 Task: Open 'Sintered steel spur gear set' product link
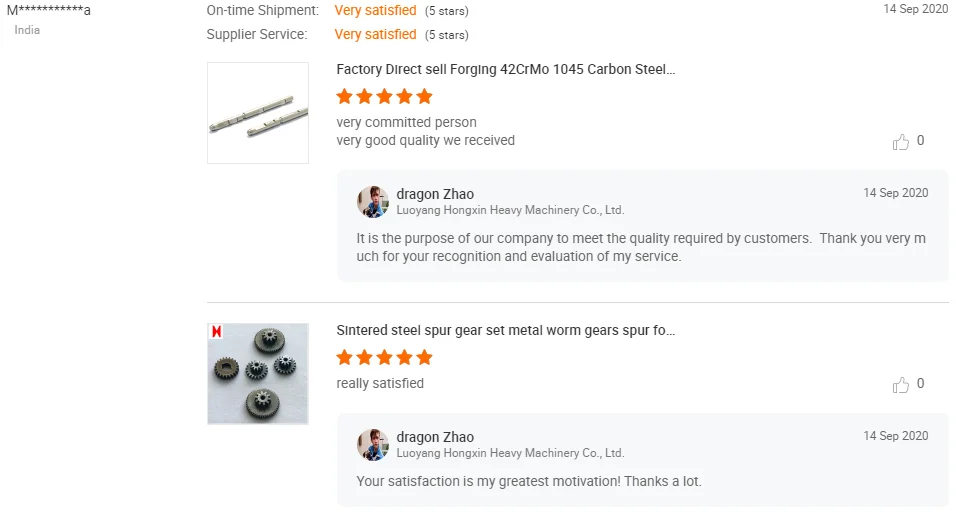(x=505, y=330)
